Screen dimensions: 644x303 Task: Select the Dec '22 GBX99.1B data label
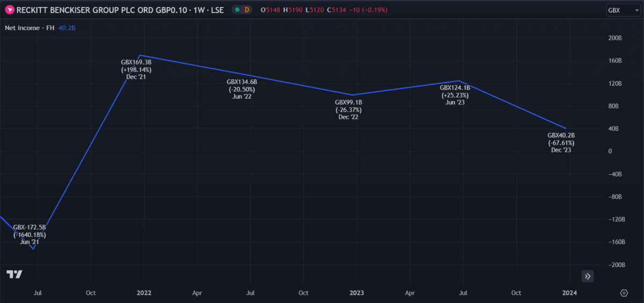pos(348,109)
